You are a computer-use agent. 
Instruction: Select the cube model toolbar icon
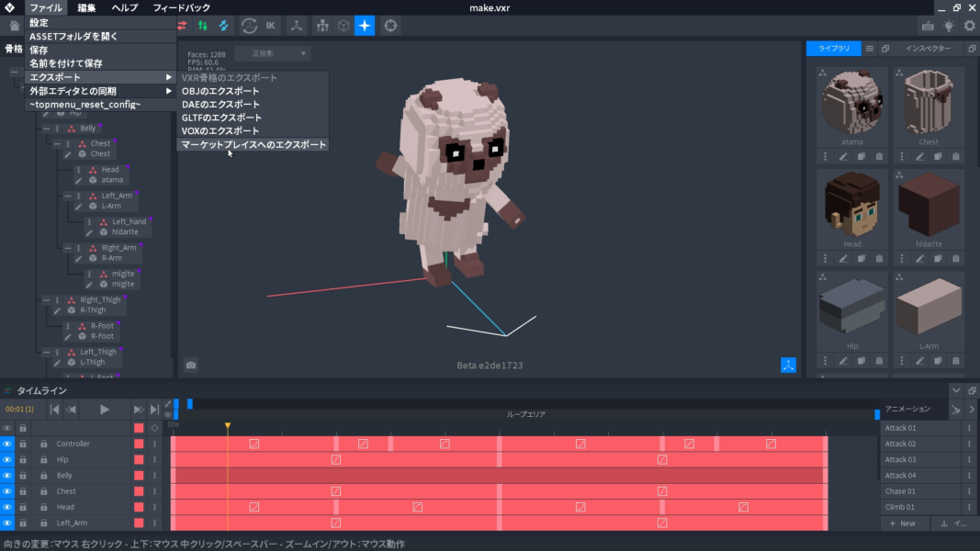tap(344, 26)
